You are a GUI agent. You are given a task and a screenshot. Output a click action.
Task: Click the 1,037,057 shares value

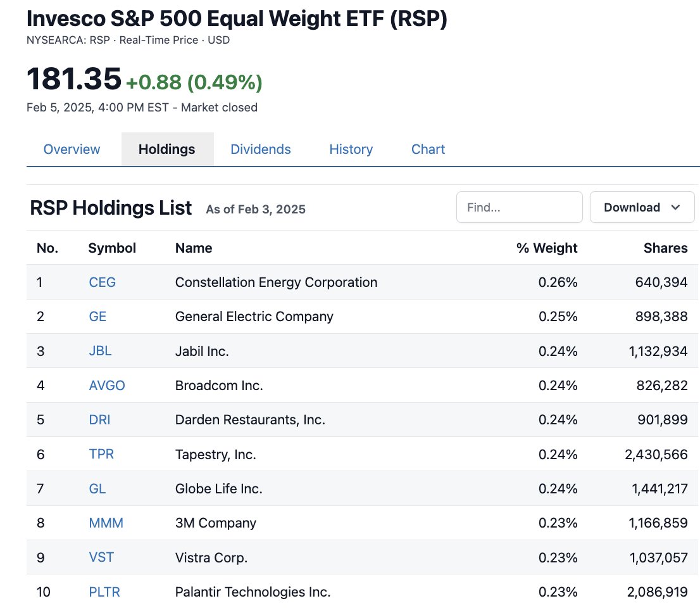pyautogui.click(x=658, y=557)
